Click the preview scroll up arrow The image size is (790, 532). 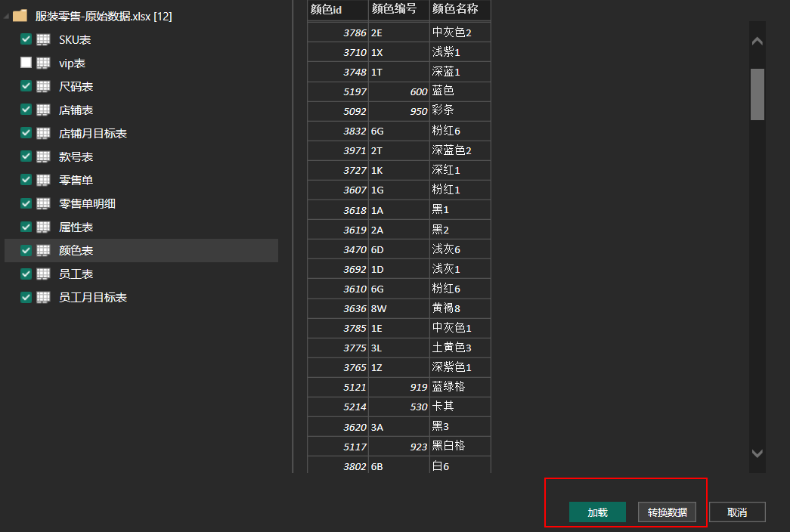(x=757, y=42)
